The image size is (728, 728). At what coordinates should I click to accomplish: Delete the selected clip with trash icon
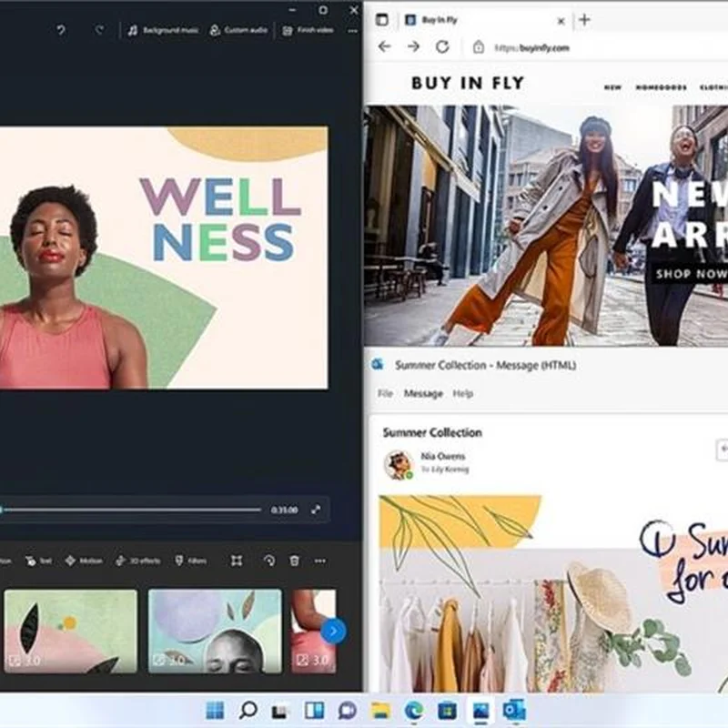pyautogui.click(x=294, y=561)
